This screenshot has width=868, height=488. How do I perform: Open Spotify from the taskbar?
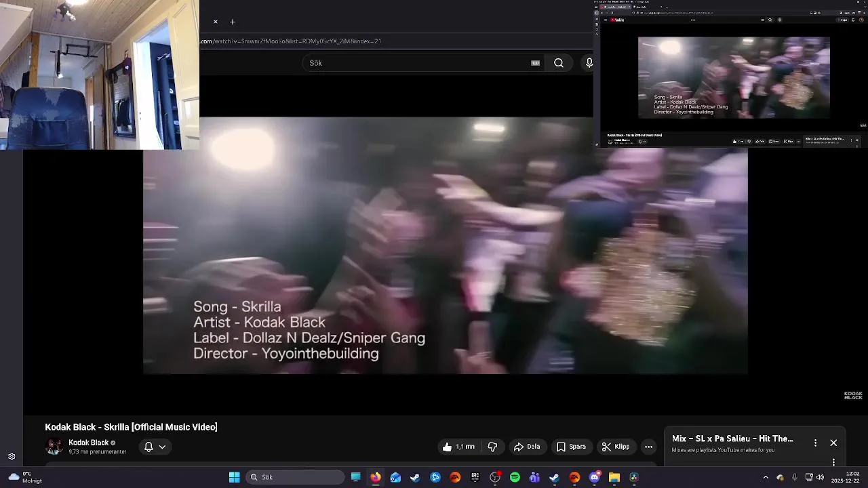tap(515, 477)
